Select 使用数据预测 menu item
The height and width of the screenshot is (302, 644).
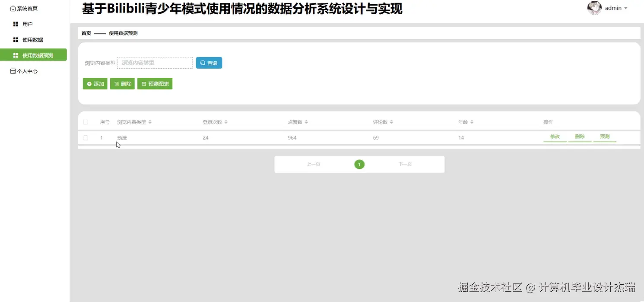click(33, 55)
